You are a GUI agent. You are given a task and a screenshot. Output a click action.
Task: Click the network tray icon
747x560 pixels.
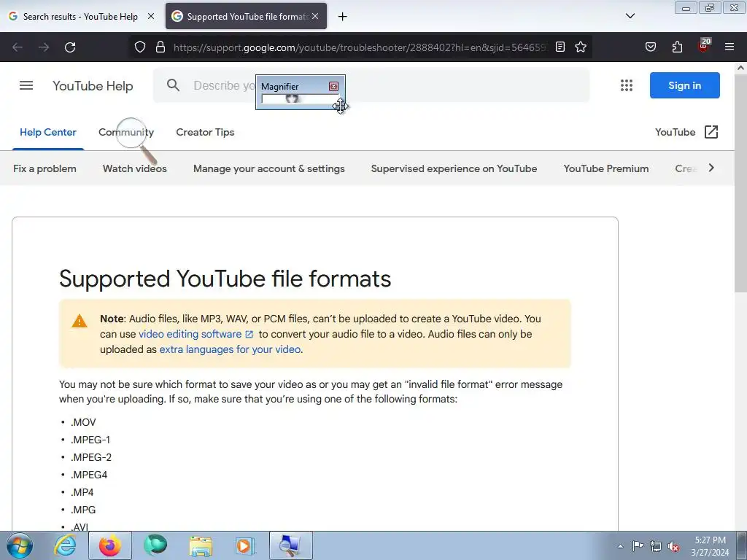pos(656,546)
